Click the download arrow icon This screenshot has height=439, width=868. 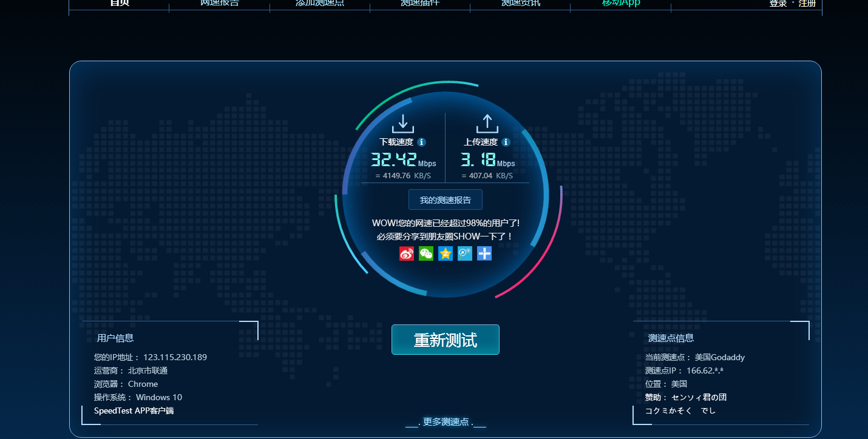click(x=403, y=123)
